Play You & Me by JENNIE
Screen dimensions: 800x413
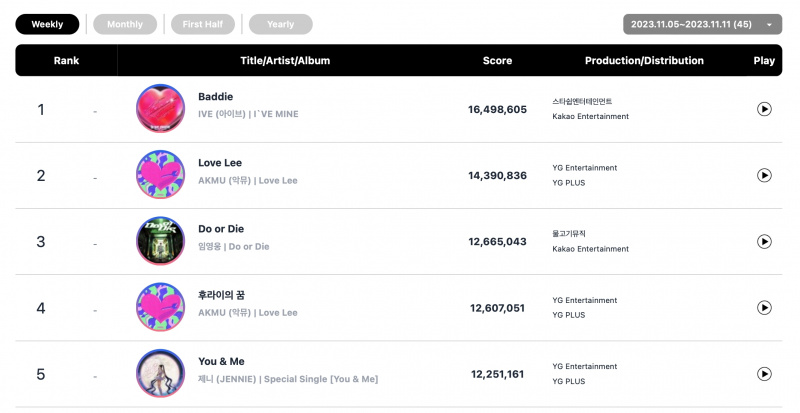click(764, 374)
